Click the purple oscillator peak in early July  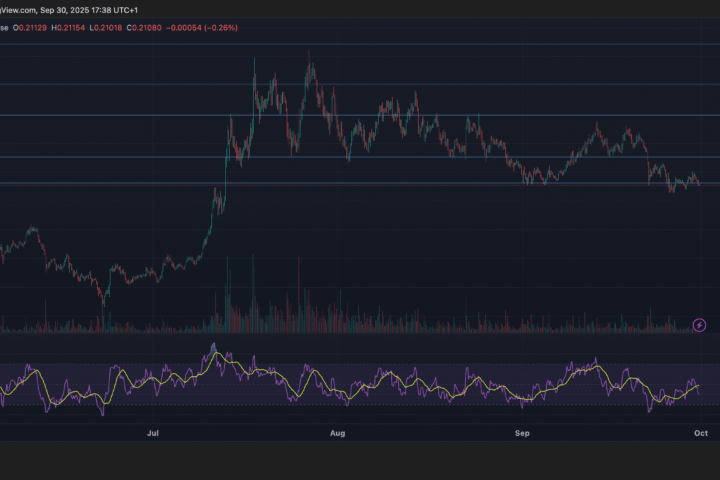(213, 346)
